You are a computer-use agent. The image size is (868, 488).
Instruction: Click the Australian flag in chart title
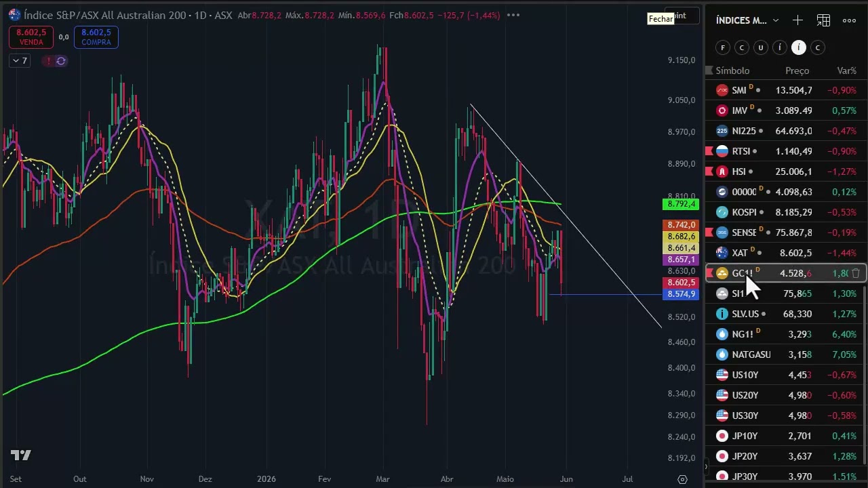pyautogui.click(x=14, y=15)
